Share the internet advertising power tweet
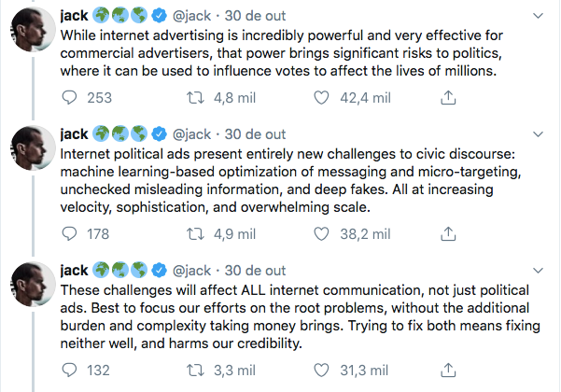Viewport: 561px width, 392px height. tap(447, 98)
